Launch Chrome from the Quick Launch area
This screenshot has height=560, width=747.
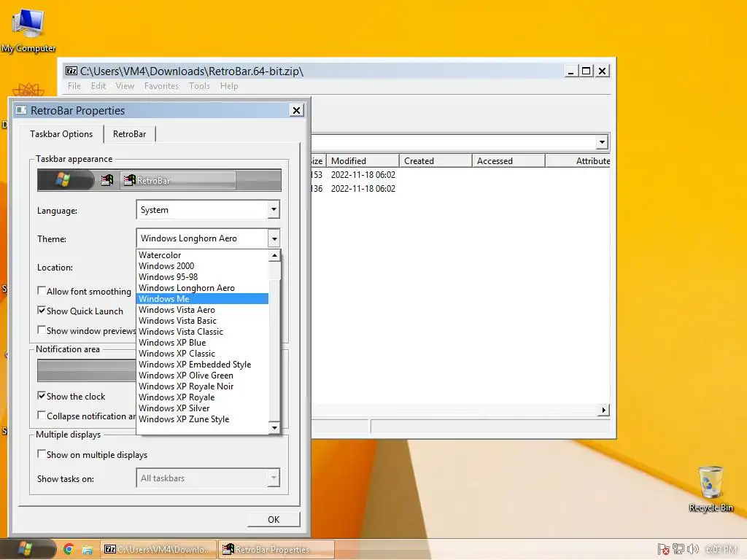coord(69,550)
